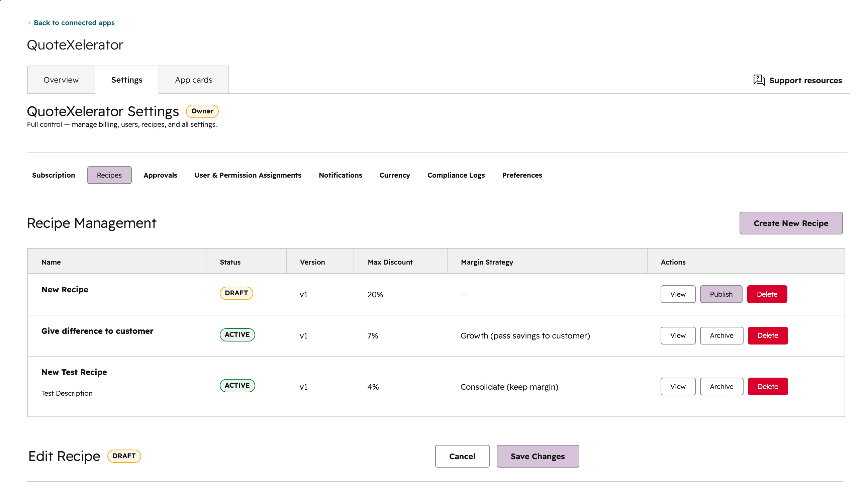
Task: Select the Settings tab
Action: (x=127, y=80)
